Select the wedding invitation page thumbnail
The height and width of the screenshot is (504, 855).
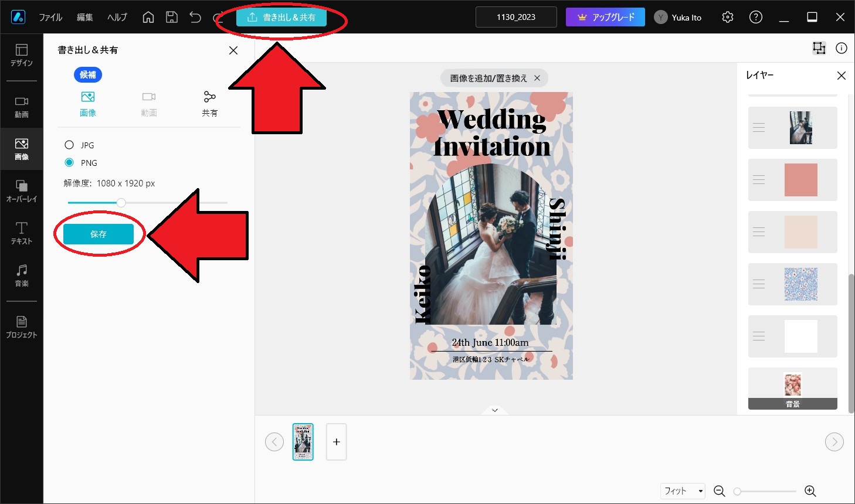(303, 442)
